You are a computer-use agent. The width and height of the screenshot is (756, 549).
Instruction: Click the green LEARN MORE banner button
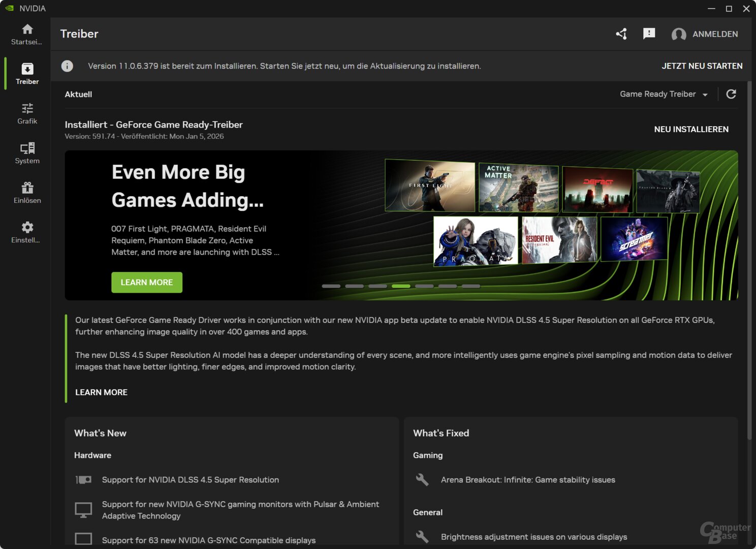click(x=147, y=283)
